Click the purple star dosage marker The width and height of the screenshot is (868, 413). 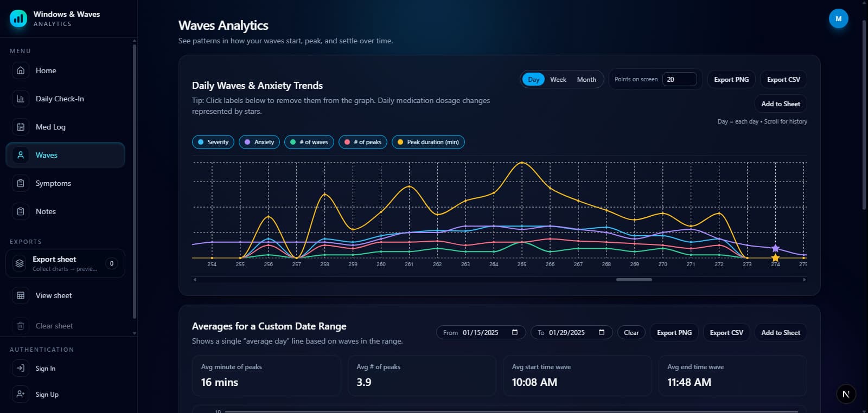[775, 248]
